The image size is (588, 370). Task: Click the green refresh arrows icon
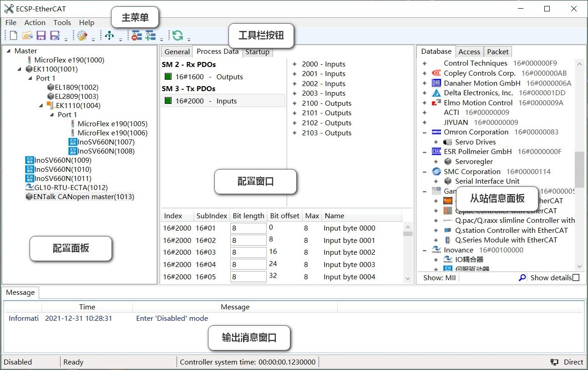tap(177, 36)
